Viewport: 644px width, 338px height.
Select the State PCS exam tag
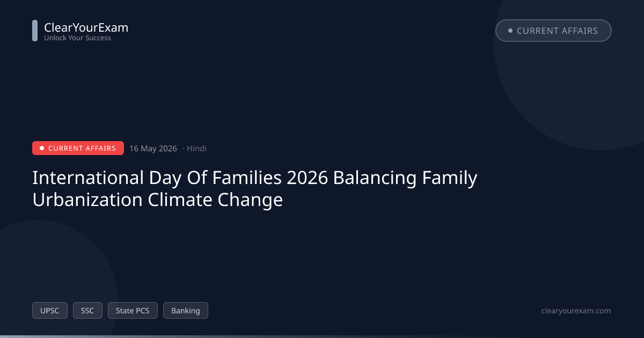coord(133,311)
